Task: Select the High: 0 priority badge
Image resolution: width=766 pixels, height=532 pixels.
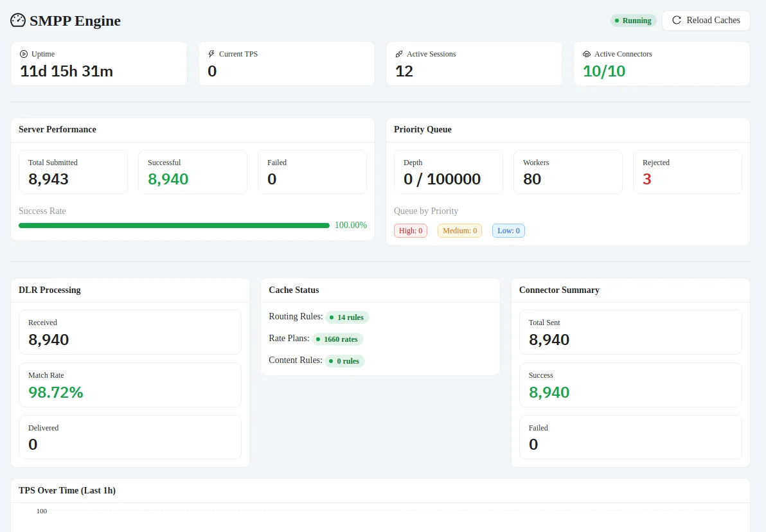Action: coord(411,231)
